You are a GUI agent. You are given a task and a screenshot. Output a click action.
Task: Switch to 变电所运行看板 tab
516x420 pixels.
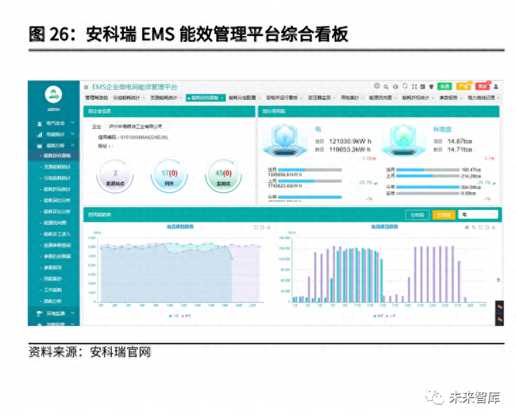[282, 98]
